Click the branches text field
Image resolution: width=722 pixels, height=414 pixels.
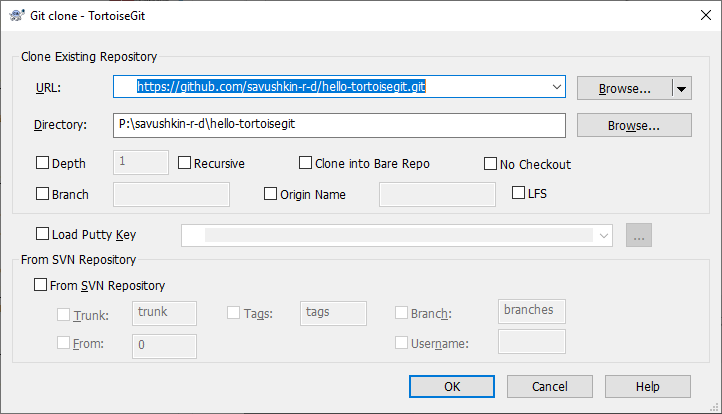coord(532,311)
